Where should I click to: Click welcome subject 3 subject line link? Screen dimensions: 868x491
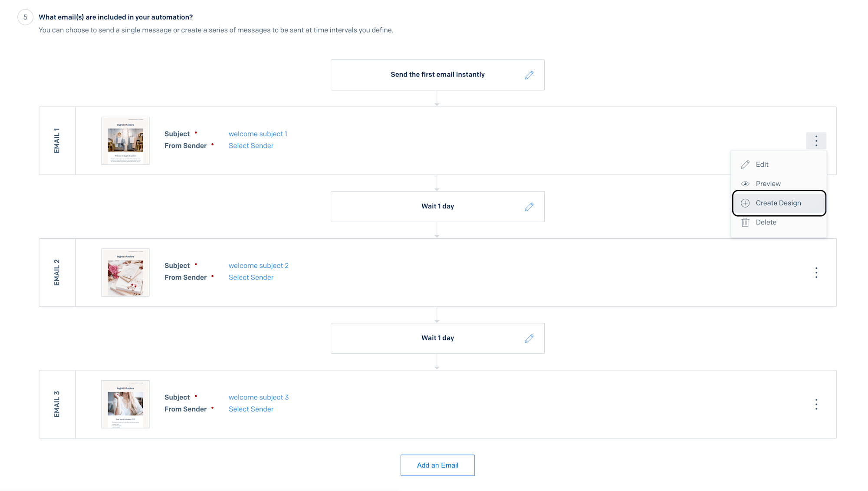pyautogui.click(x=259, y=397)
